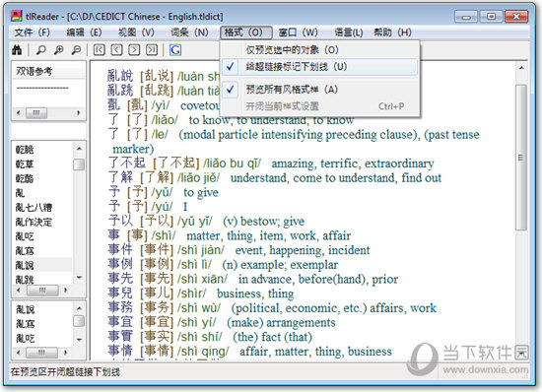Go to the next entry icon
The width and height of the screenshot is (542, 392).
134,50
